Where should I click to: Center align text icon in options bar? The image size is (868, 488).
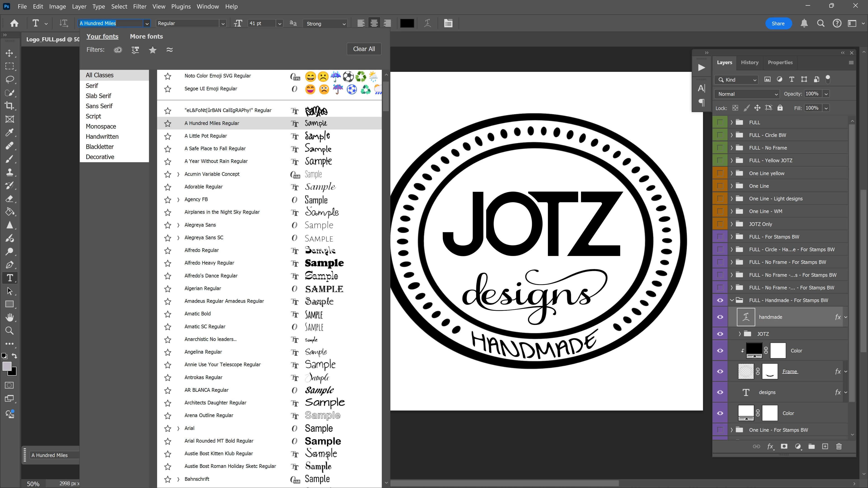[374, 23]
